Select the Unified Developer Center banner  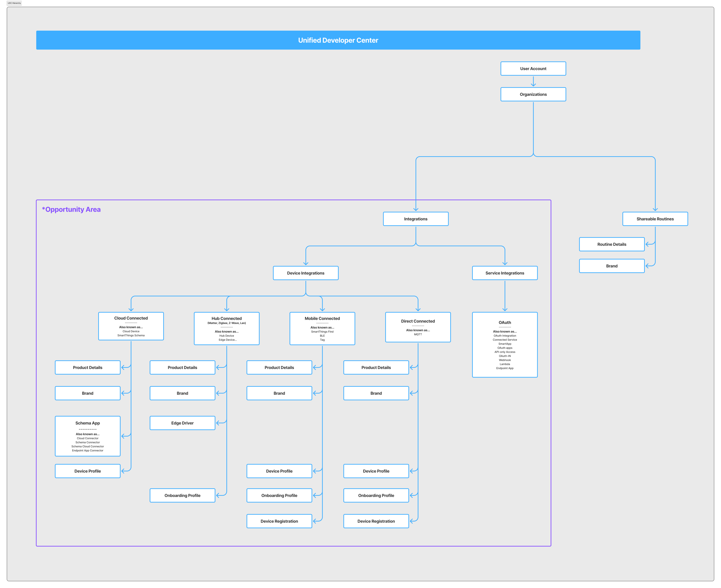pyautogui.click(x=338, y=40)
